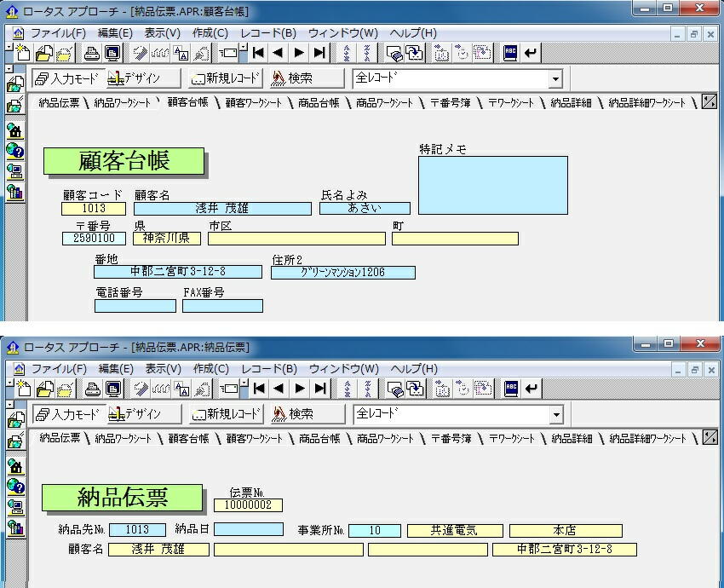The height and width of the screenshot is (588, 724).
Task: Click 検索 button in top window
Action: [307, 78]
